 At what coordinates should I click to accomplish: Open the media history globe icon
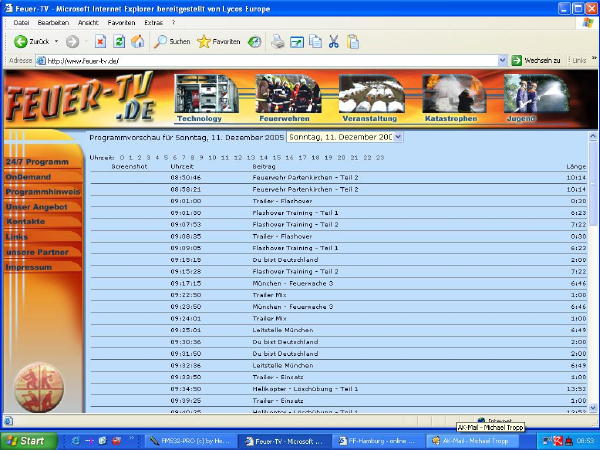(254, 41)
